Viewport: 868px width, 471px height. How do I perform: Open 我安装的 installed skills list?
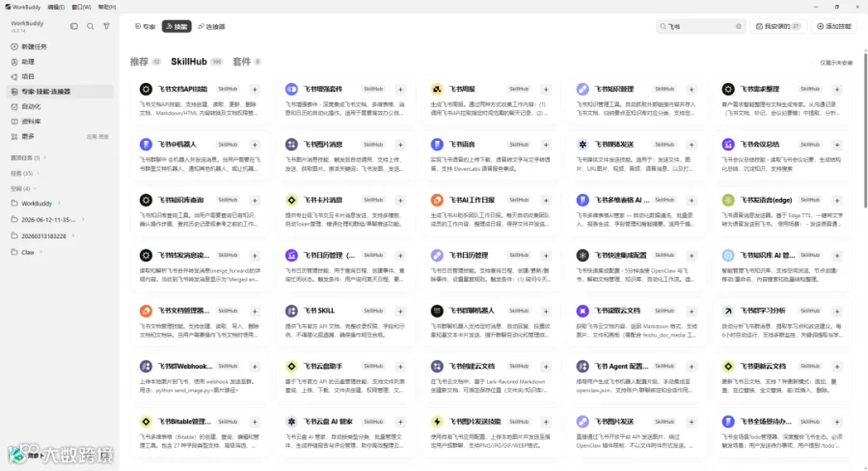click(x=777, y=26)
